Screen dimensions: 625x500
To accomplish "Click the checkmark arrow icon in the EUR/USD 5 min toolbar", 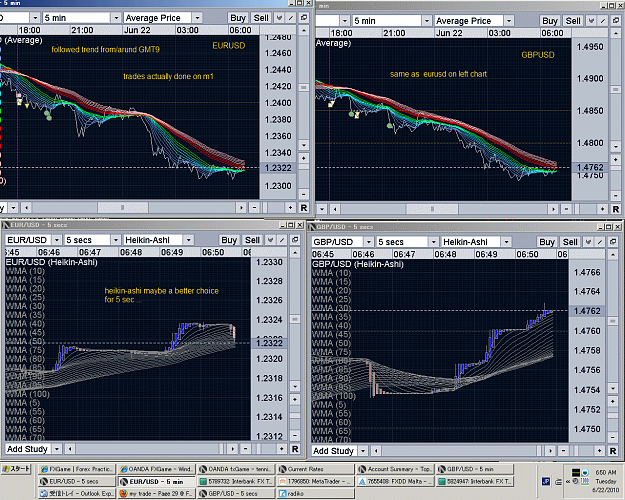I will tap(279, 18).
